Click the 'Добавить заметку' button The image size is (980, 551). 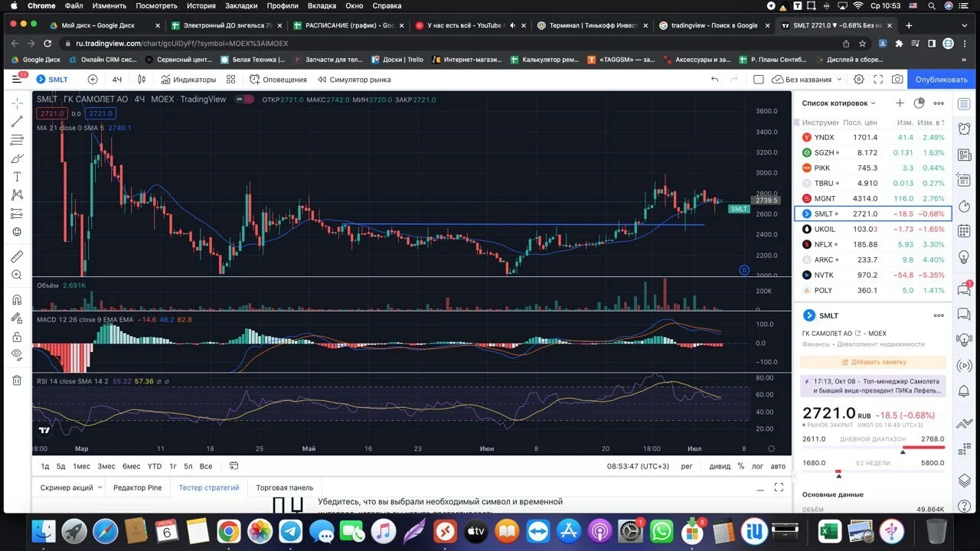[874, 362]
